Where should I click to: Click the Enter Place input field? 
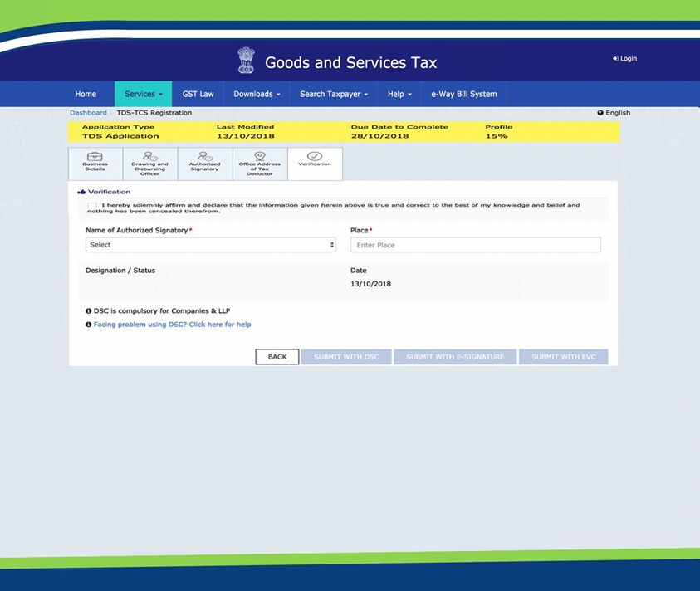pos(476,245)
